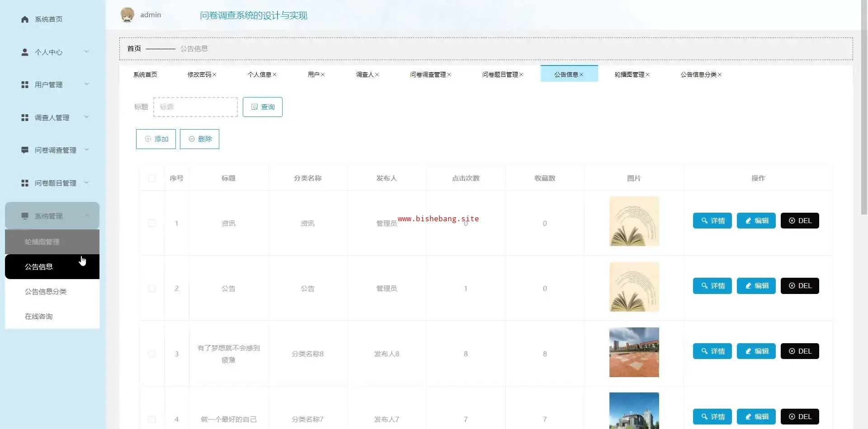Close the 轮播图管理 tab using its X icon

[647, 75]
